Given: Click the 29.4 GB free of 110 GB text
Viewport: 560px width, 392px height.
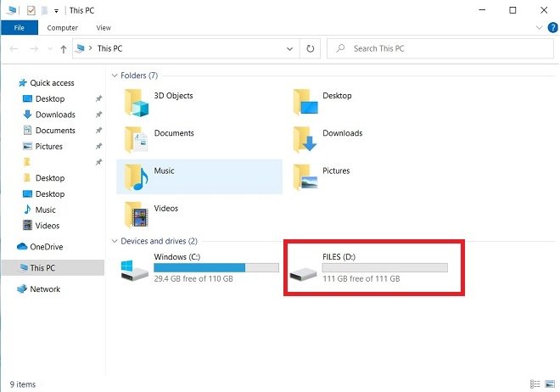Looking at the screenshot, I should (193, 279).
